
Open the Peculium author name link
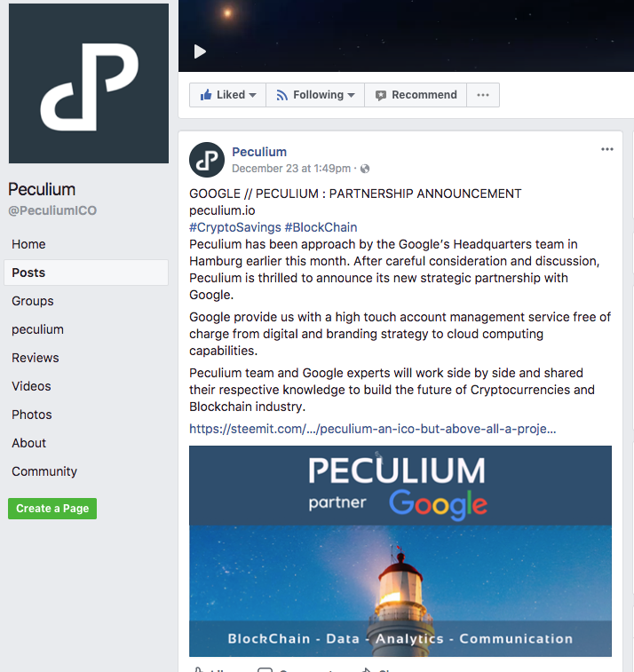click(x=259, y=152)
